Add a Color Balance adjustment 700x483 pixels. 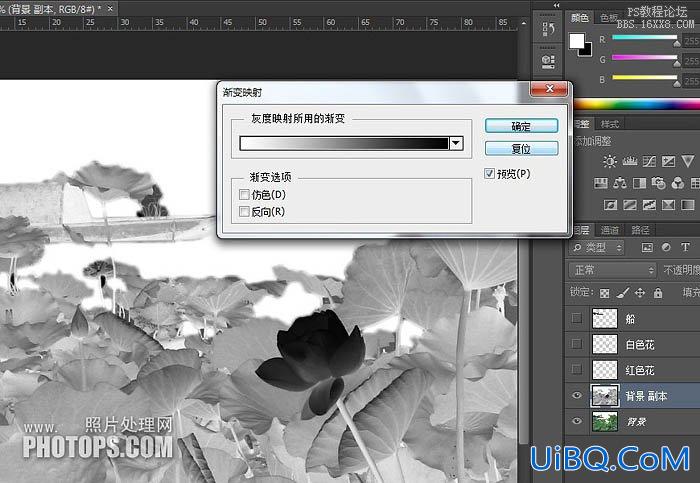point(620,183)
